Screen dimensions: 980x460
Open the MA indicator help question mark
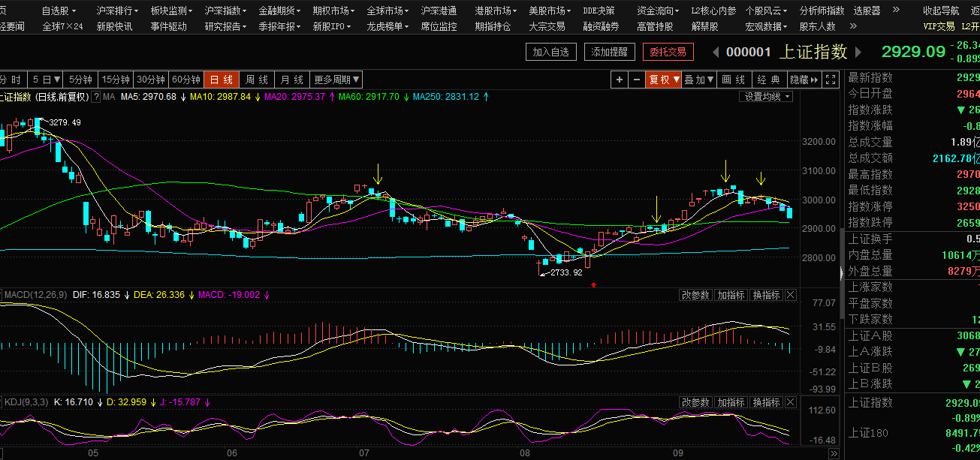(96, 97)
